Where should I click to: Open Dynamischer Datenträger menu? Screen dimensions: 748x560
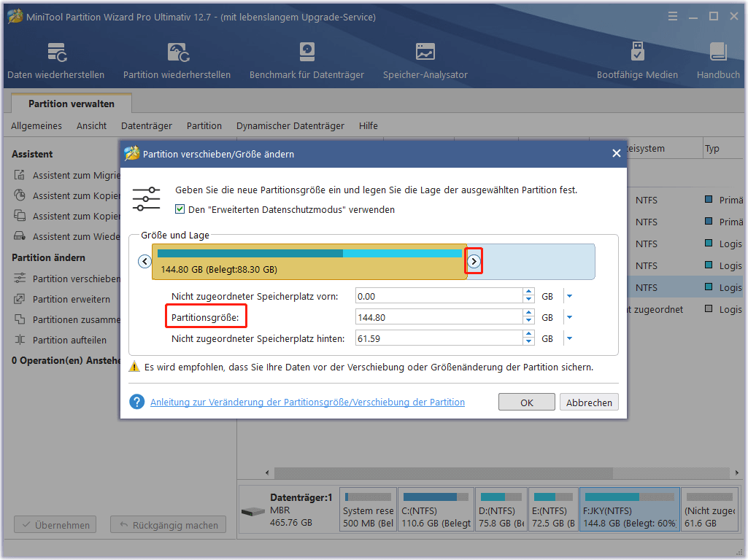290,126
